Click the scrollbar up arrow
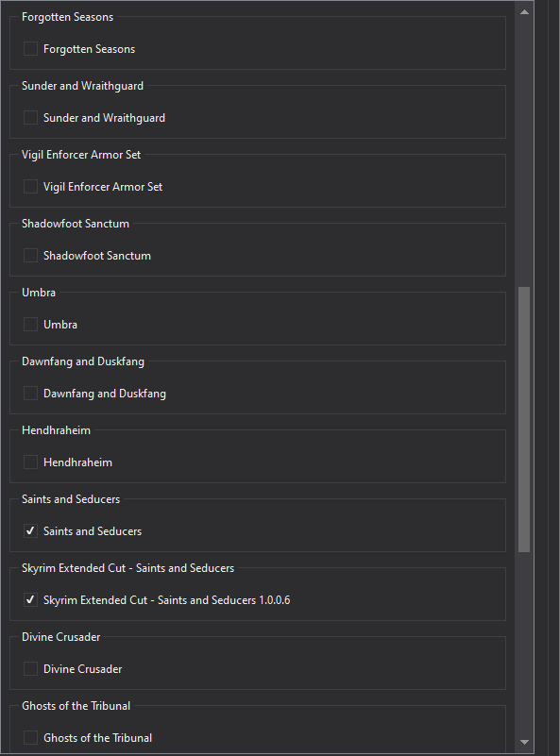Image resolution: width=560 pixels, height=756 pixels. click(x=524, y=12)
